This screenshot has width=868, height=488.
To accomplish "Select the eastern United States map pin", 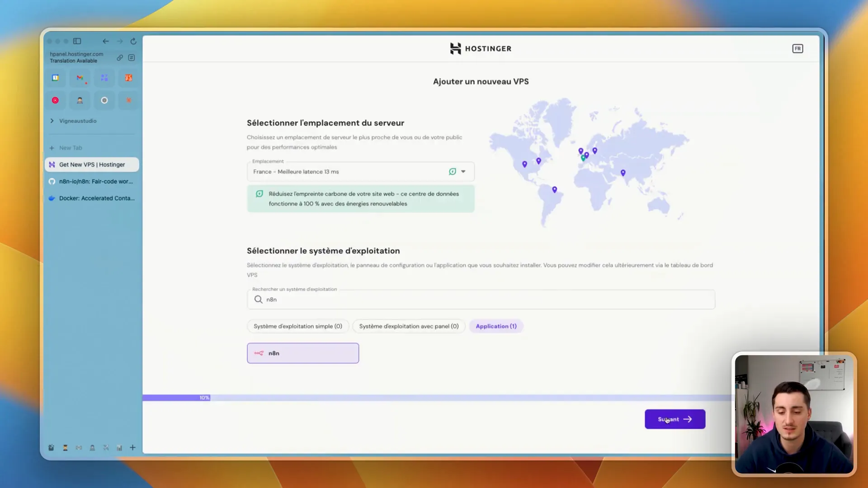I will (x=538, y=160).
